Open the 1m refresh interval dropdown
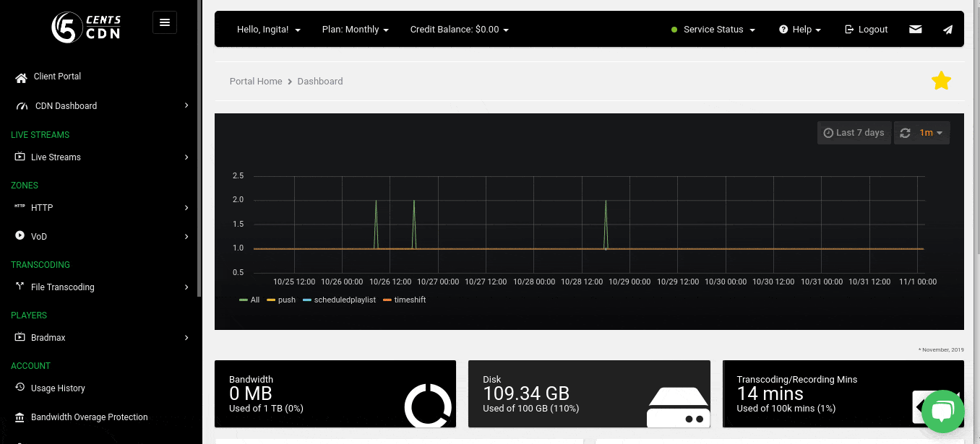The height and width of the screenshot is (444, 980). pyautogui.click(x=932, y=133)
